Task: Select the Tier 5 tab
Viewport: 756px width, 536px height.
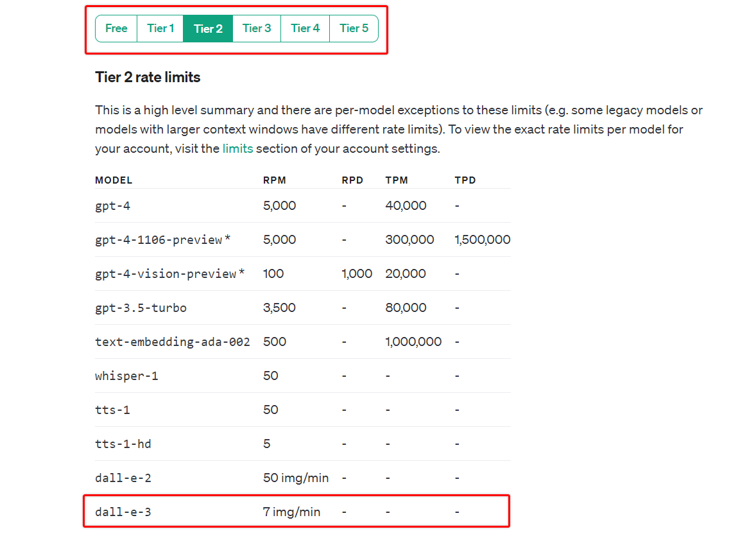Action: tap(354, 28)
